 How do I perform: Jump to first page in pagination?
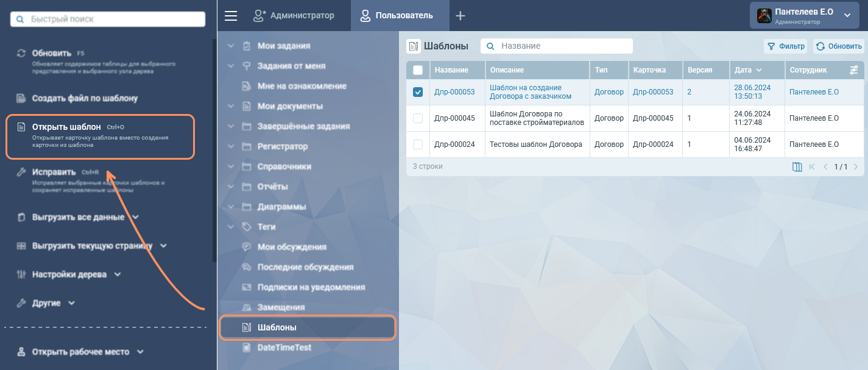point(812,166)
